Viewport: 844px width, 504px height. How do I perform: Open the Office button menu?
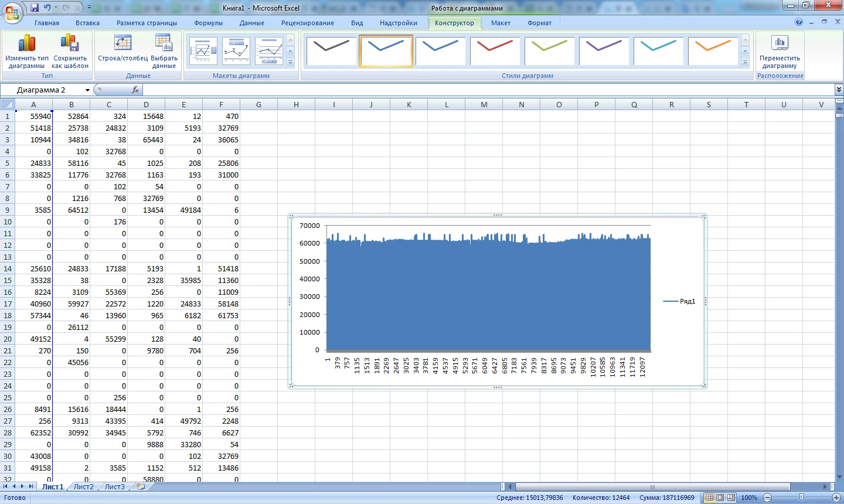pos(12,12)
